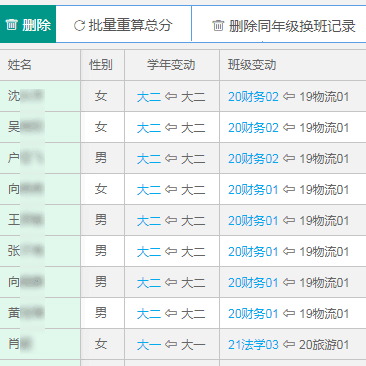
Task: Click trash icon for 删除同年级换班记录
Action: tap(218, 25)
